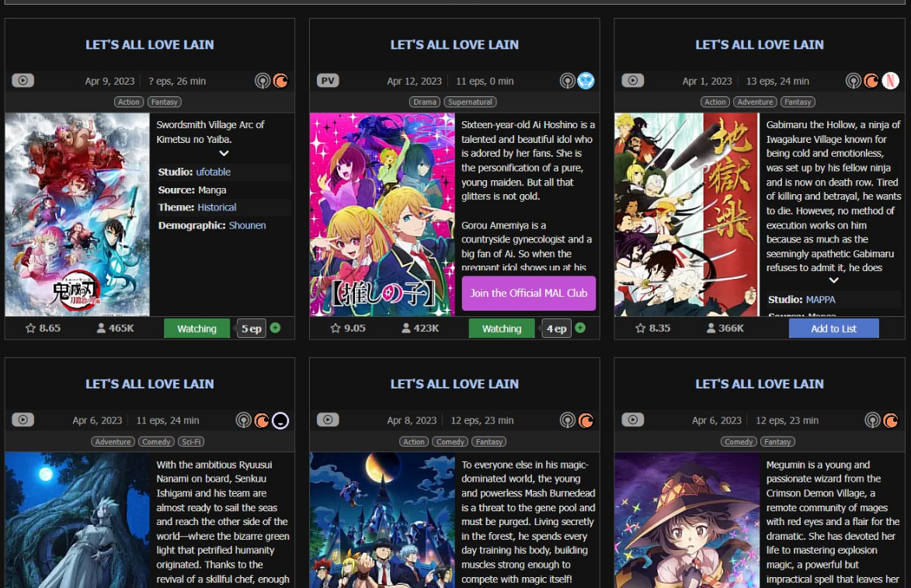
Task: Add Hell's Paradise to list with Add to List
Action: coord(834,328)
